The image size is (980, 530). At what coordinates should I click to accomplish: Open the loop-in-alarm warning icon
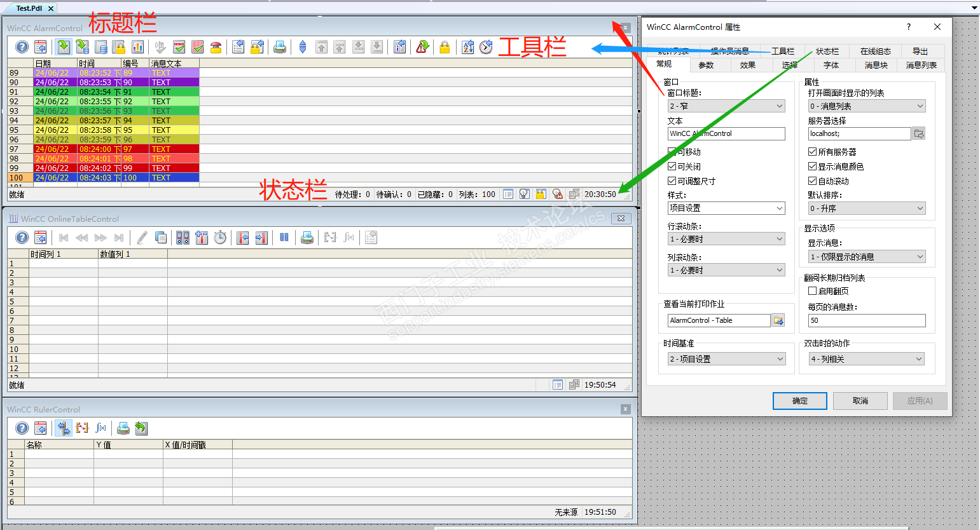point(422,47)
